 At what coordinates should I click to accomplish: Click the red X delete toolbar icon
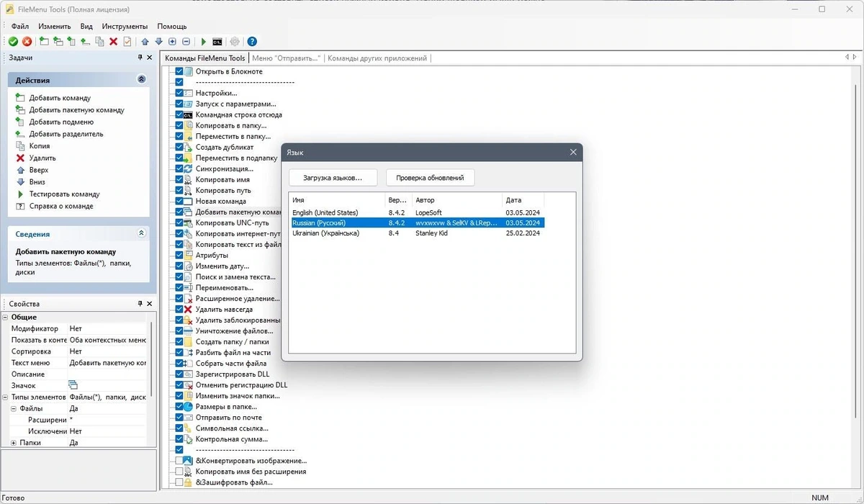pyautogui.click(x=113, y=42)
